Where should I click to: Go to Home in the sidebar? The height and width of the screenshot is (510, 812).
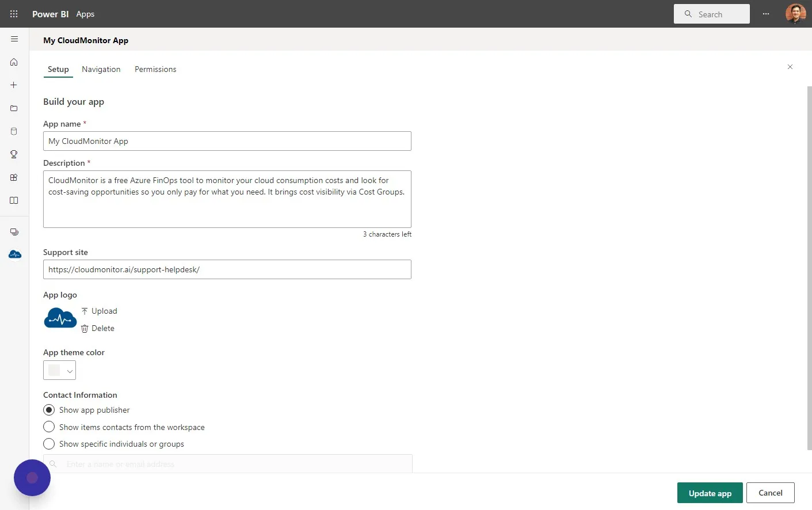(14, 62)
